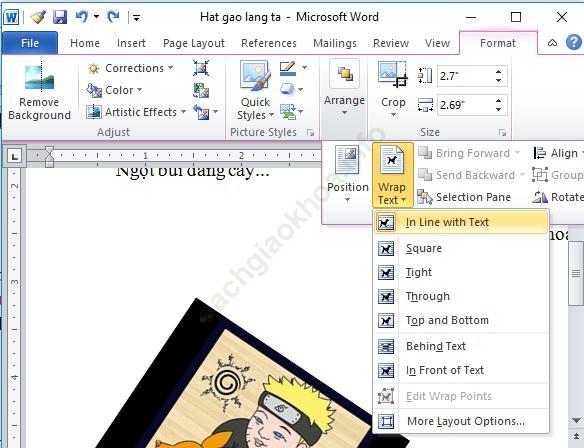
Task: Choose Tight text wrapping
Action: point(461,273)
